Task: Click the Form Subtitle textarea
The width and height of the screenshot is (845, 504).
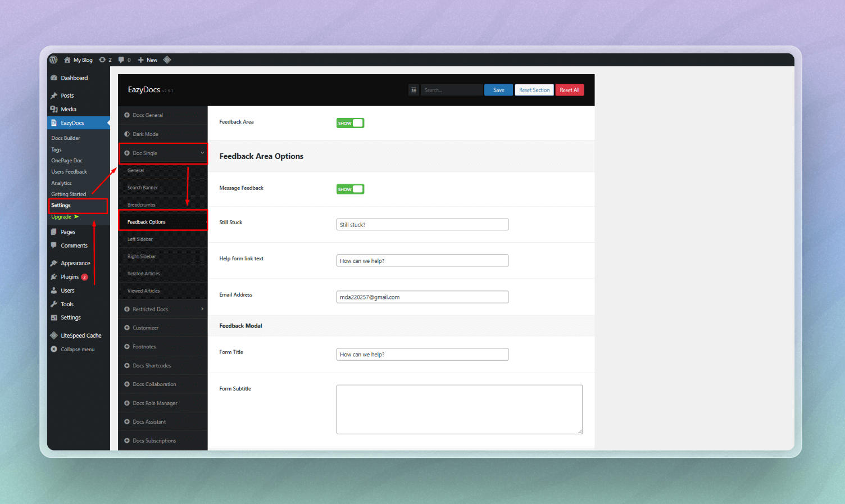Action: [x=460, y=410]
